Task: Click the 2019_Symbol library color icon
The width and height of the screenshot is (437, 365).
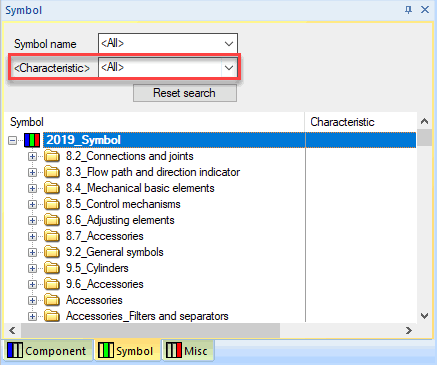Action: point(32,140)
